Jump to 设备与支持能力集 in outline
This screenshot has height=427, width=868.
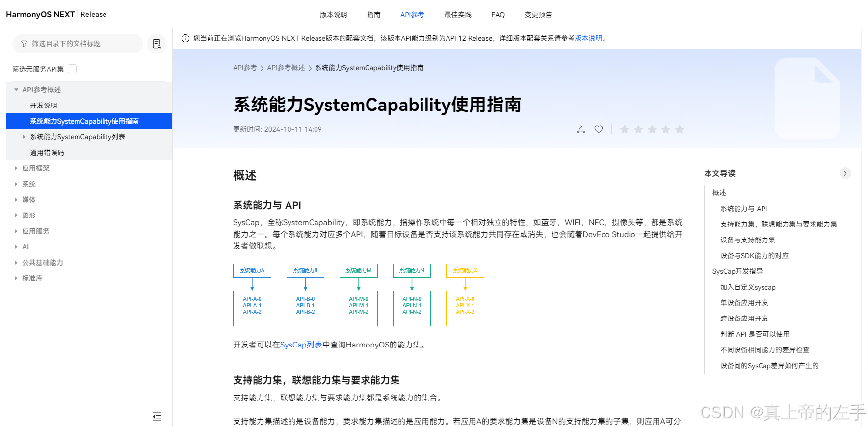748,240
